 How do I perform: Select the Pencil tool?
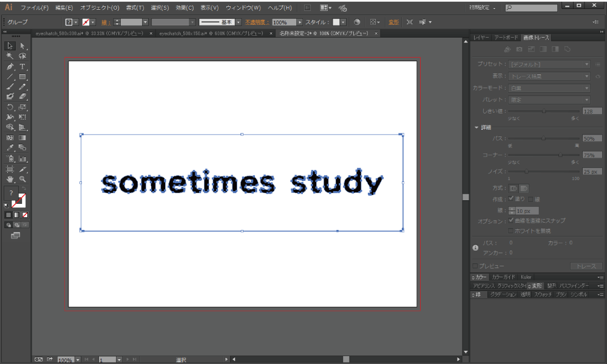click(x=22, y=87)
